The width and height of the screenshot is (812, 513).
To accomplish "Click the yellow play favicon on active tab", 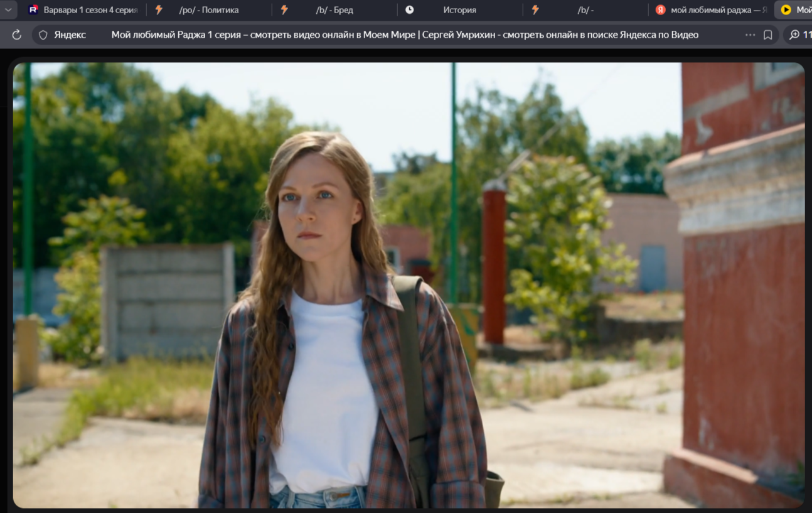I will (786, 10).
